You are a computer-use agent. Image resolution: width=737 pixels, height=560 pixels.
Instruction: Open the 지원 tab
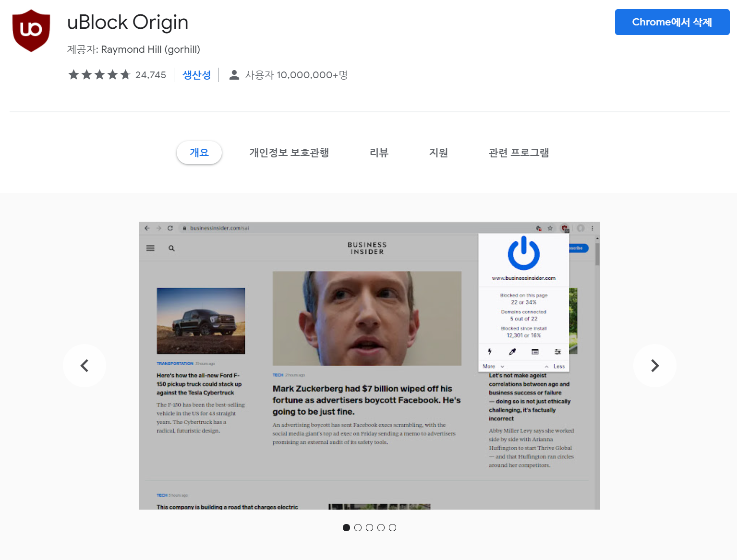[x=438, y=153]
